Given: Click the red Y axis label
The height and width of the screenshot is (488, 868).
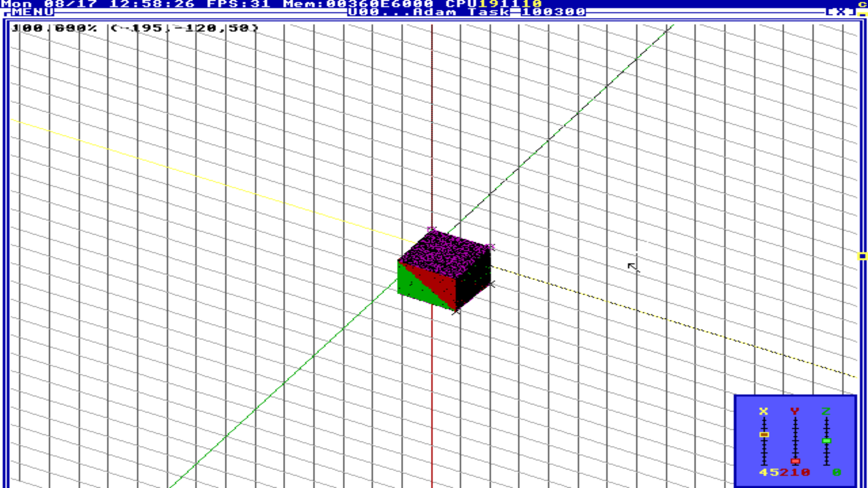Looking at the screenshot, I should coord(795,411).
